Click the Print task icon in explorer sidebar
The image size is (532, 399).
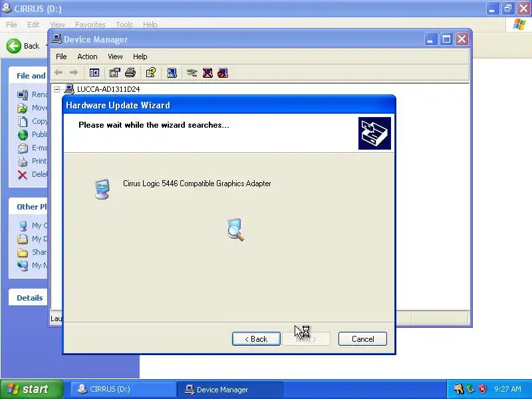tap(23, 161)
